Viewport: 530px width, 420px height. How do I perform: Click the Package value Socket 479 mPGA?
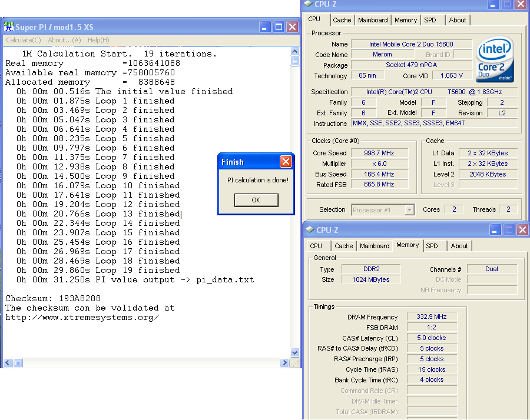coord(412,65)
